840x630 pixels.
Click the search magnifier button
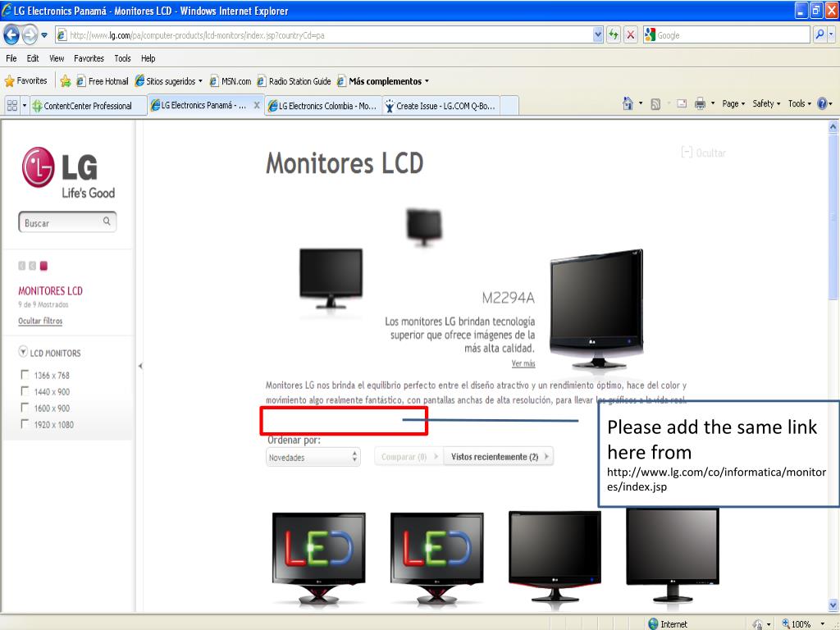[819, 34]
